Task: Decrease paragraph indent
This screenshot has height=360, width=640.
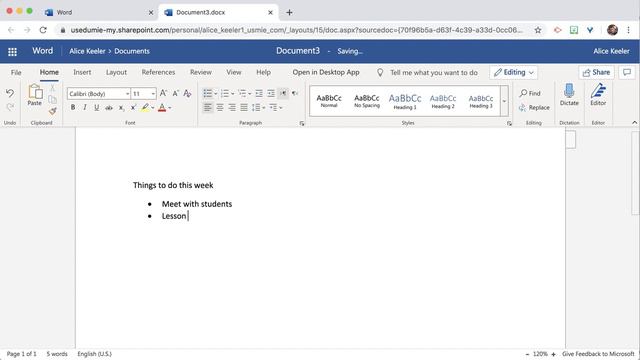Action: 259,93
